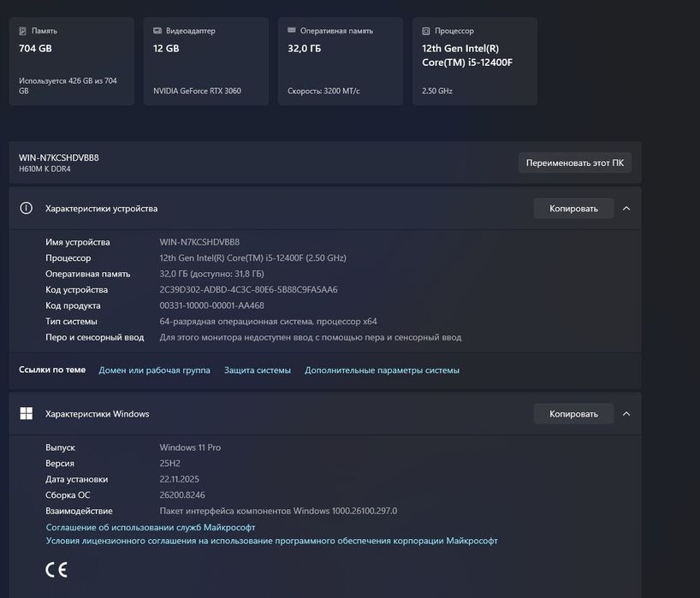Click the Выпуск label
The width and height of the screenshot is (700, 598).
(x=60, y=447)
